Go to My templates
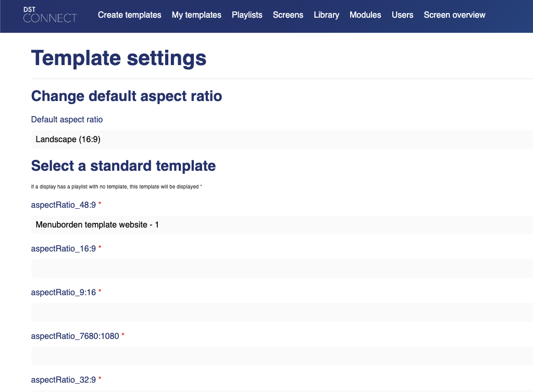The height and width of the screenshot is (392, 533). [196, 15]
